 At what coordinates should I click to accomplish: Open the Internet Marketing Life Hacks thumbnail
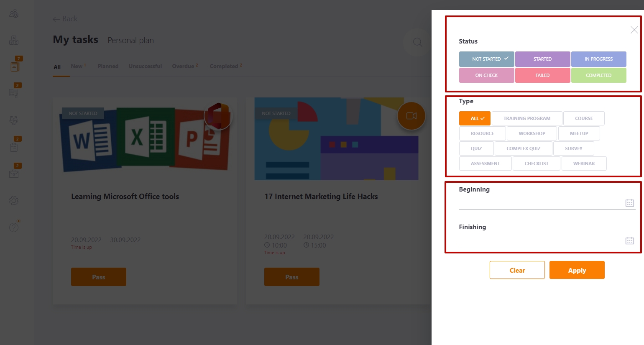pyautogui.click(x=336, y=139)
